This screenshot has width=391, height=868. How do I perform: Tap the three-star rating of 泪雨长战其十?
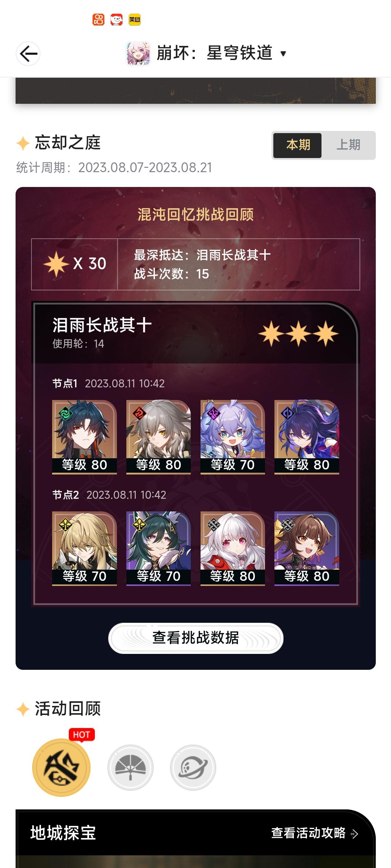click(x=298, y=333)
